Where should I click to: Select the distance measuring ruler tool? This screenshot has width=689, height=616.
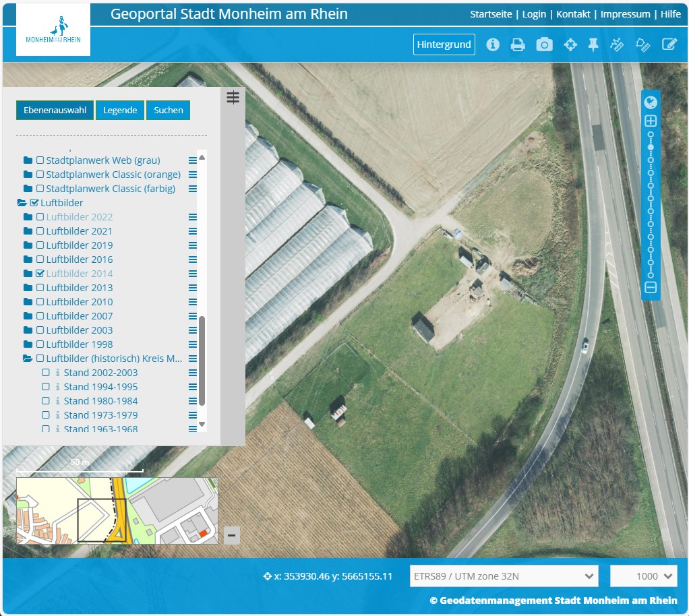[x=617, y=44]
